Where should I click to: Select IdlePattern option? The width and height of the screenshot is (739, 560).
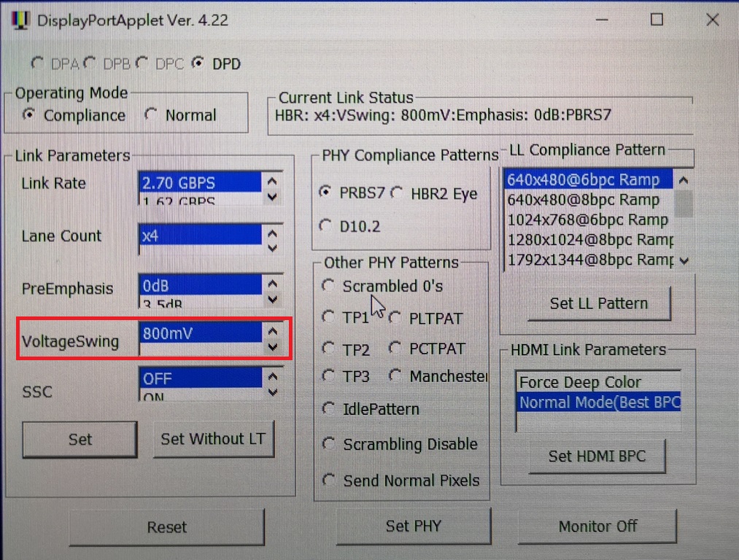[328, 408]
